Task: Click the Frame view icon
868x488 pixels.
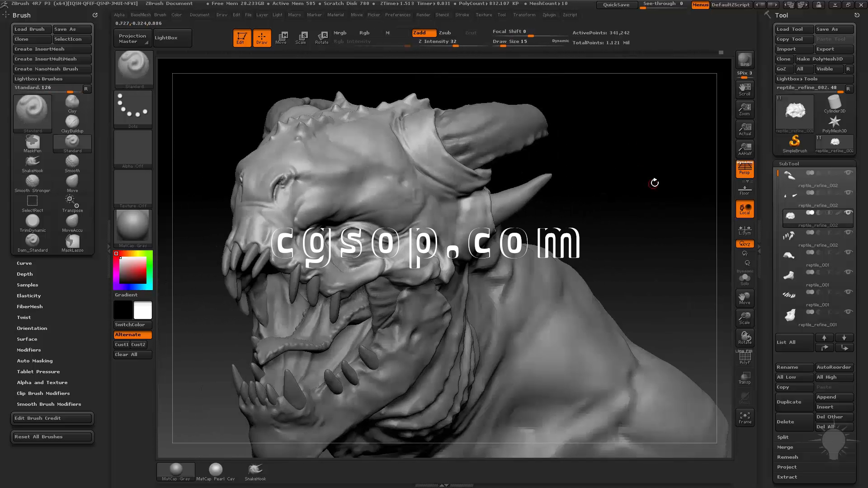Action: pyautogui.click(x=745, y=417)
